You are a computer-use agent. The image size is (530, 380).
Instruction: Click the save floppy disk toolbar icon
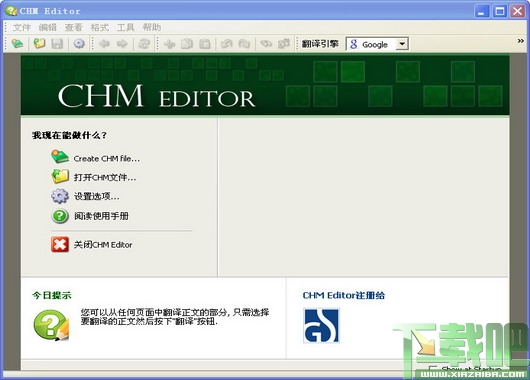[57, 44]
